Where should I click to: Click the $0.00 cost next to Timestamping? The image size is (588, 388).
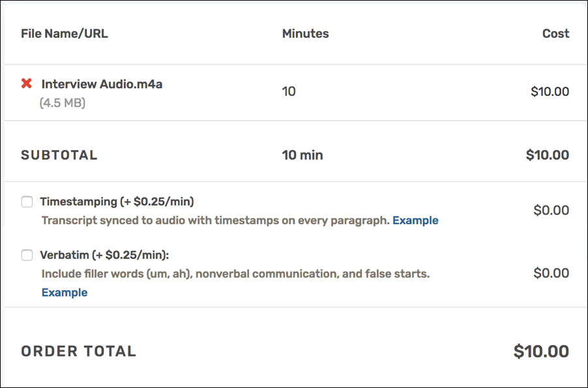(x=551, y=210)
